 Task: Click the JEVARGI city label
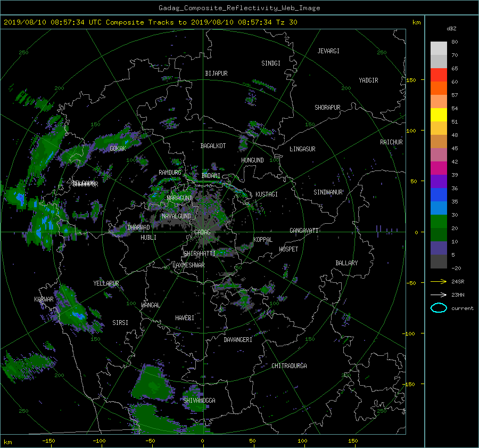[328, 51]
